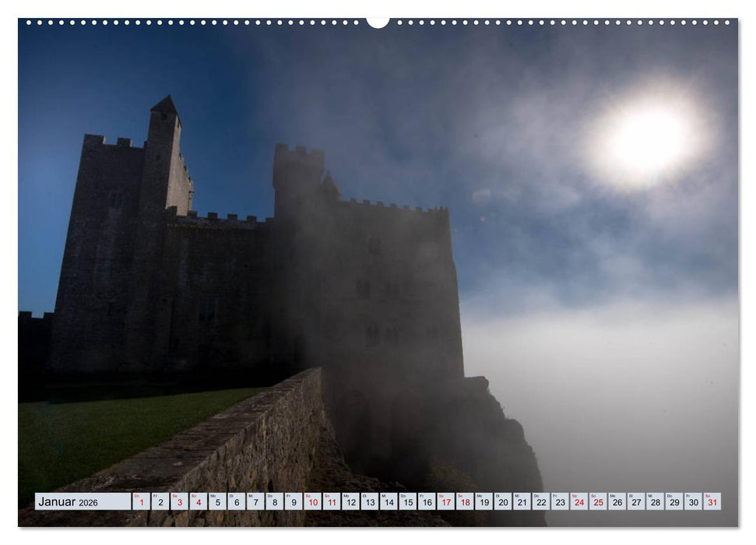756x545 pixels.
Task: Select the final date 31 cell
Action: point(713,501)
